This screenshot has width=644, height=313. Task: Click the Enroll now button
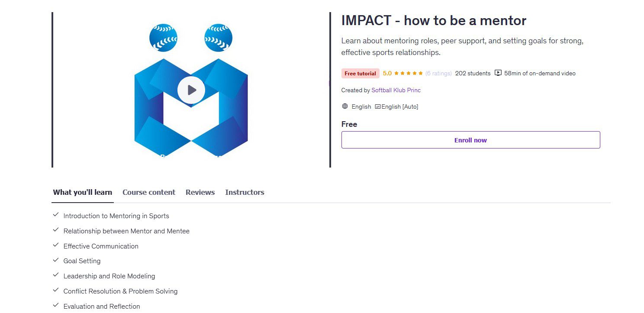(470, 140)
